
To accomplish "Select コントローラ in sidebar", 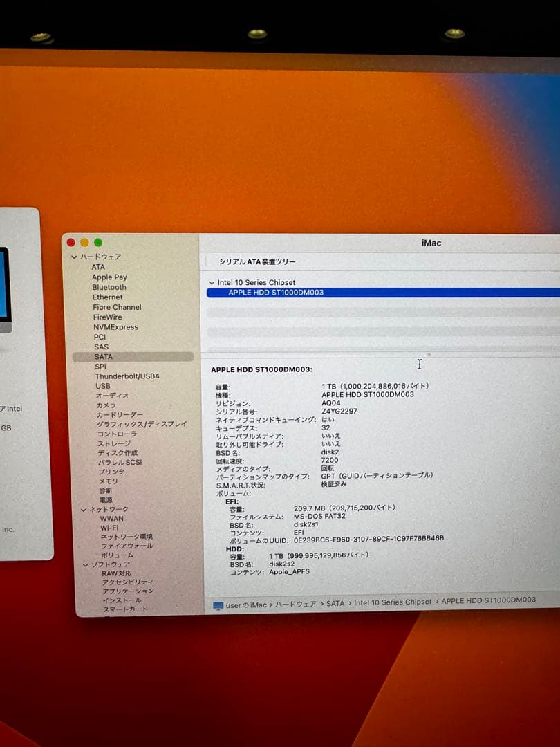I will click(117, 434).
